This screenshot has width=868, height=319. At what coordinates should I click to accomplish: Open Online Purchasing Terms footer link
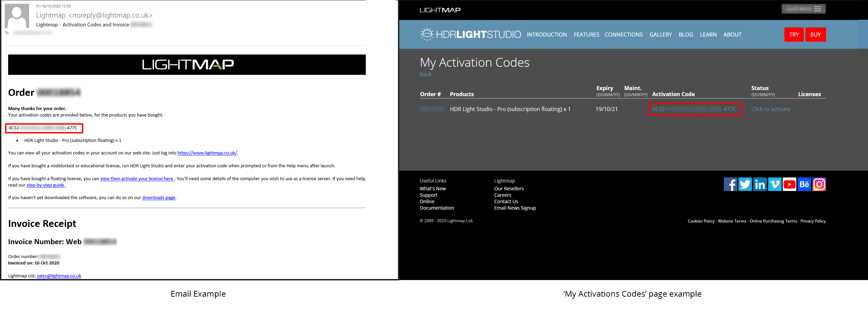pos(773,221)
